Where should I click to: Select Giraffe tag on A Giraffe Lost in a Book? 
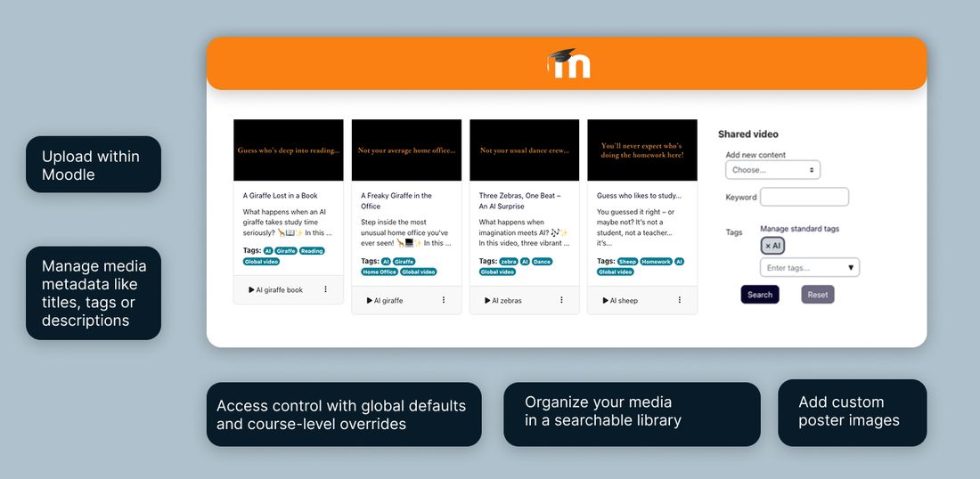point(286,251)
